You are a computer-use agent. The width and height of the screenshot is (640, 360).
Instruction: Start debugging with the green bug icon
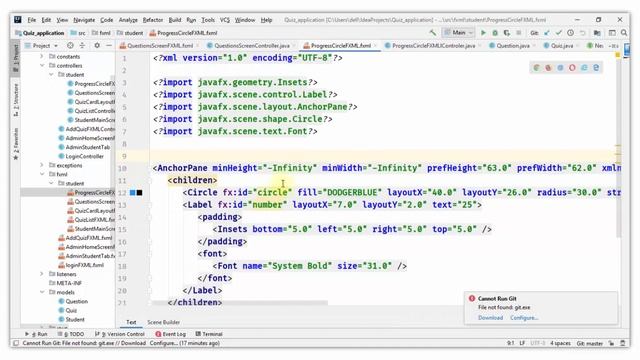pyautogui.click(x=495, y=33)
